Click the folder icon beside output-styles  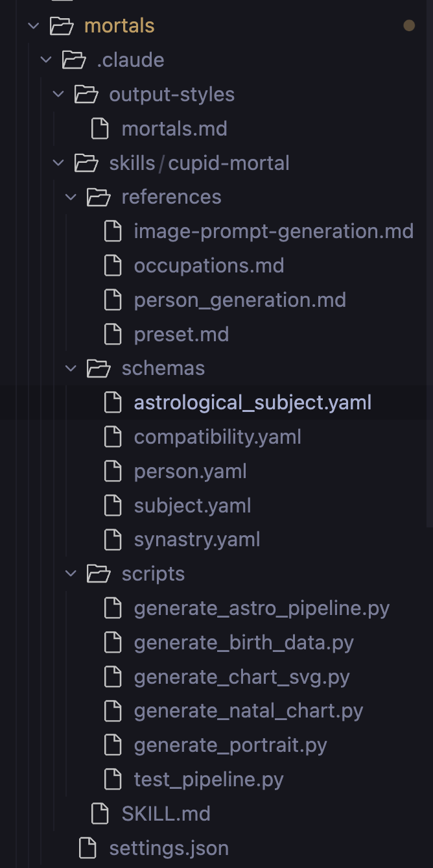(x=86, y=95)
